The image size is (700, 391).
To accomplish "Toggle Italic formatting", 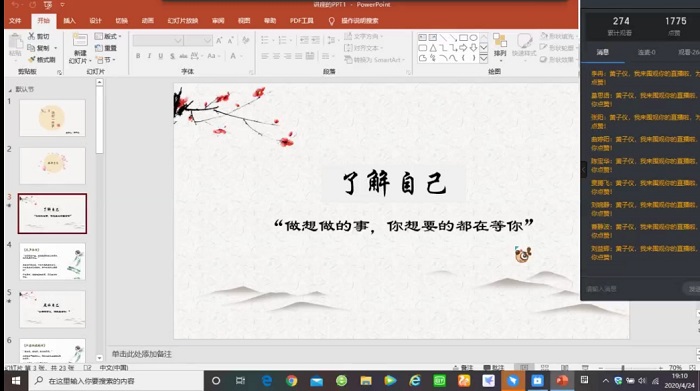I will pos(149,56).
